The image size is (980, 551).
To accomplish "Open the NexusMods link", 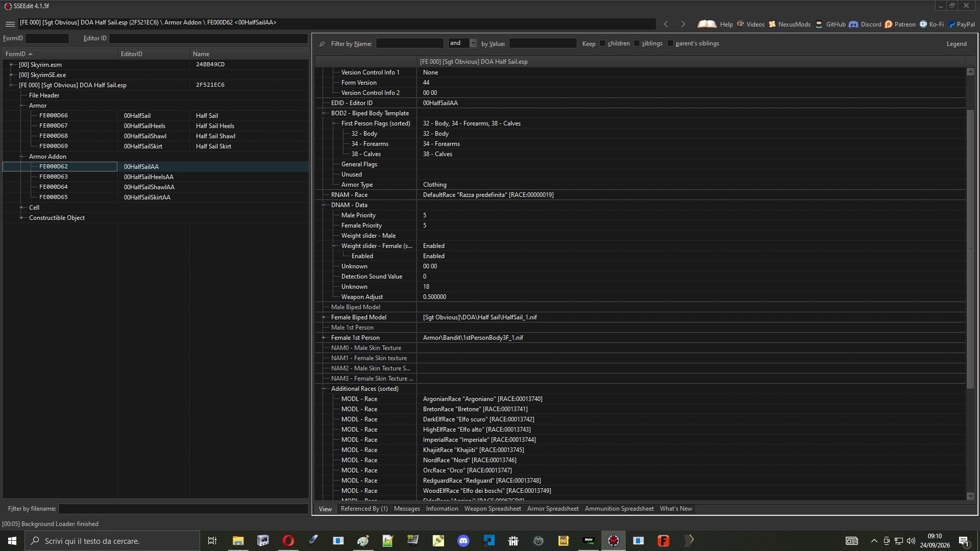I will pyautogui.click(x=790, y=24).
